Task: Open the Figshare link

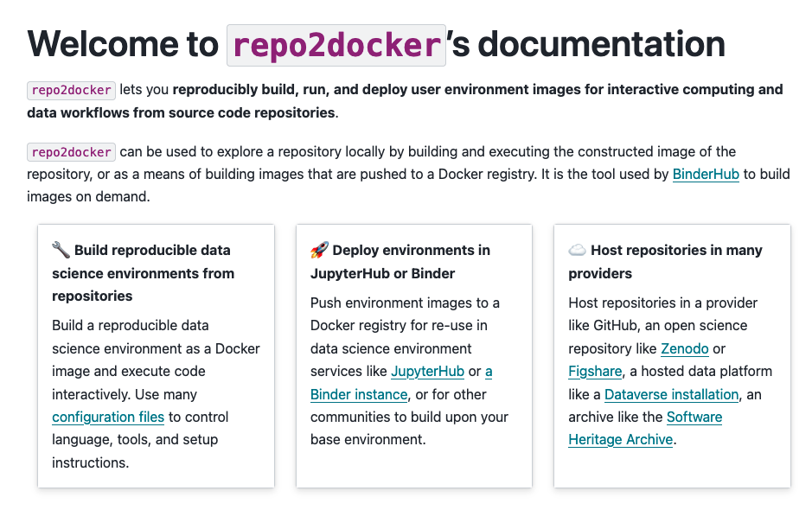Action: 594,371
